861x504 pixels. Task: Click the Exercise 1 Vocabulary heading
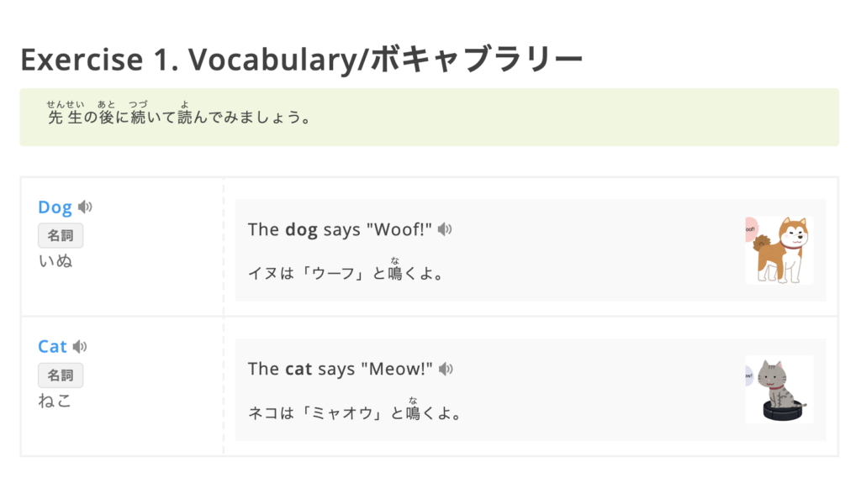tap(301, 60)
